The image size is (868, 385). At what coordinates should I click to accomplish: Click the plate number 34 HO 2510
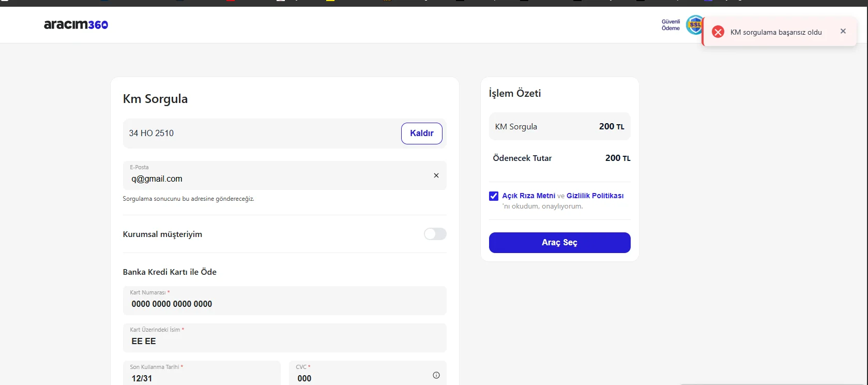(151, 133)
